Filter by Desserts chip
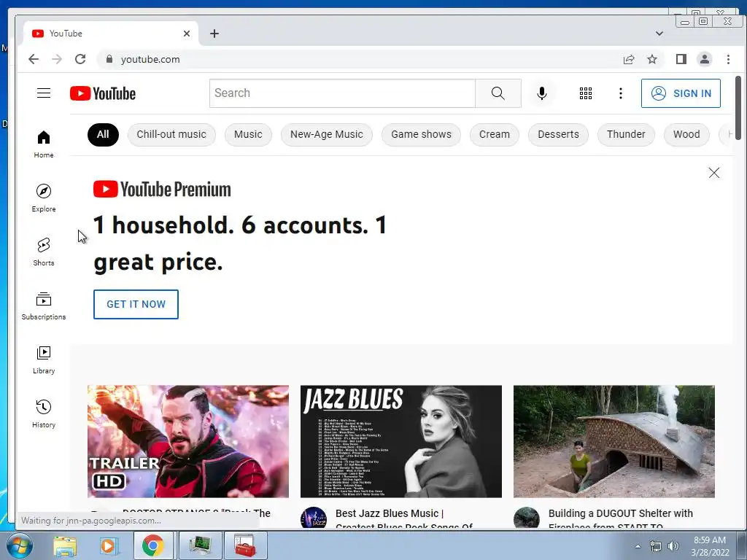 tap(558, 134)
